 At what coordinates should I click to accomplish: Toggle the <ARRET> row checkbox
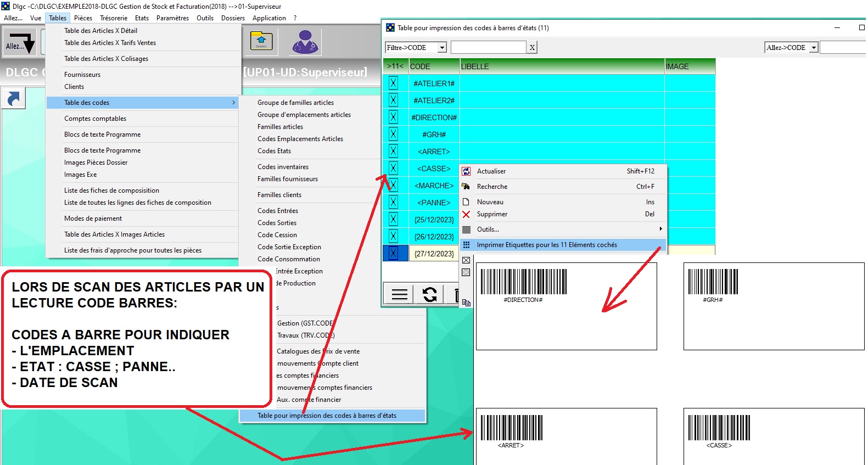[393, 152]
